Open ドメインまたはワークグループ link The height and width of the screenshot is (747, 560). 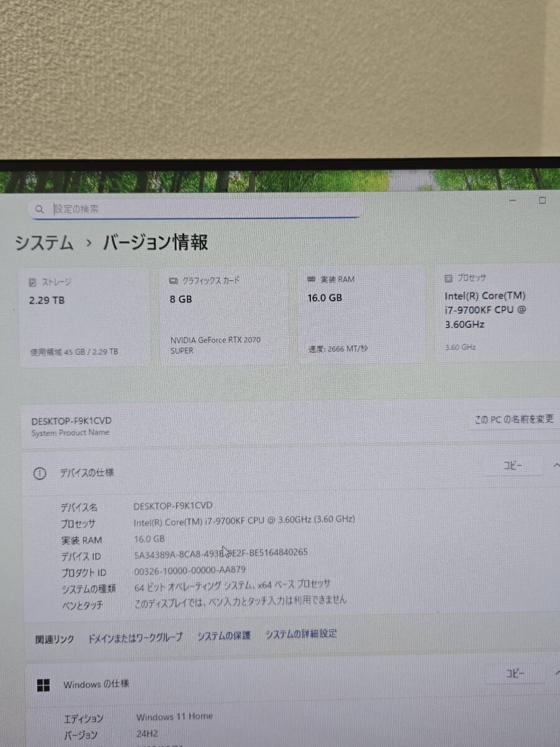(135, 638)
